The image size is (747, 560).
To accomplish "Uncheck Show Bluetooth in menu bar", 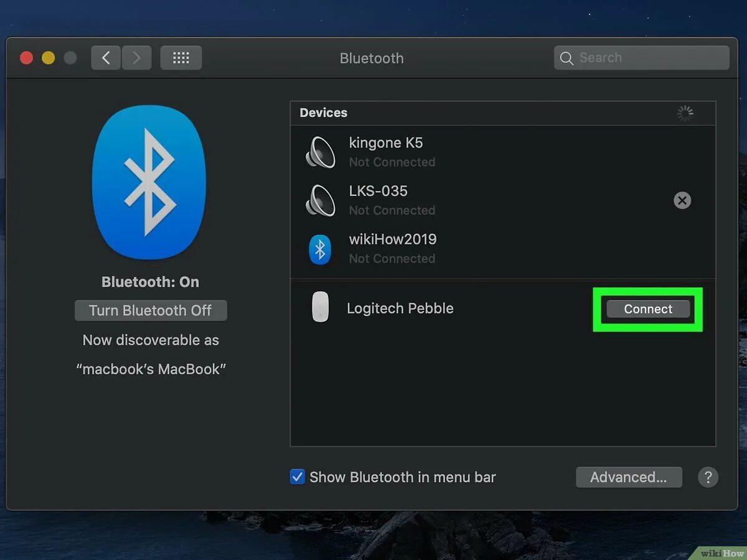I will tap(298, 477).
